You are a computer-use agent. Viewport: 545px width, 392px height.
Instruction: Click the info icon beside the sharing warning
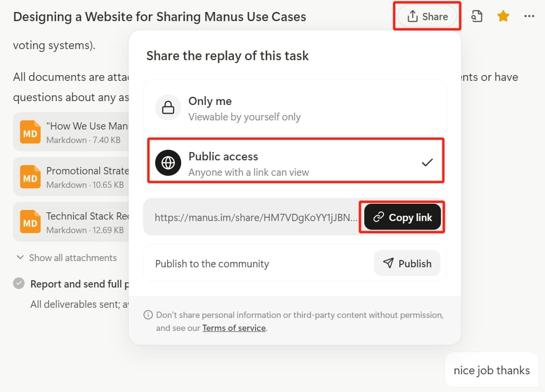click(x=148, y=315)
